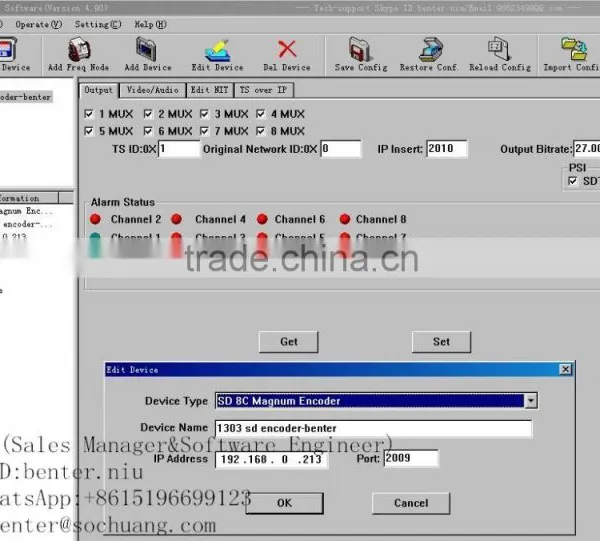
Task: Click the Add Device toolbar icon
Action: [146, 49]
